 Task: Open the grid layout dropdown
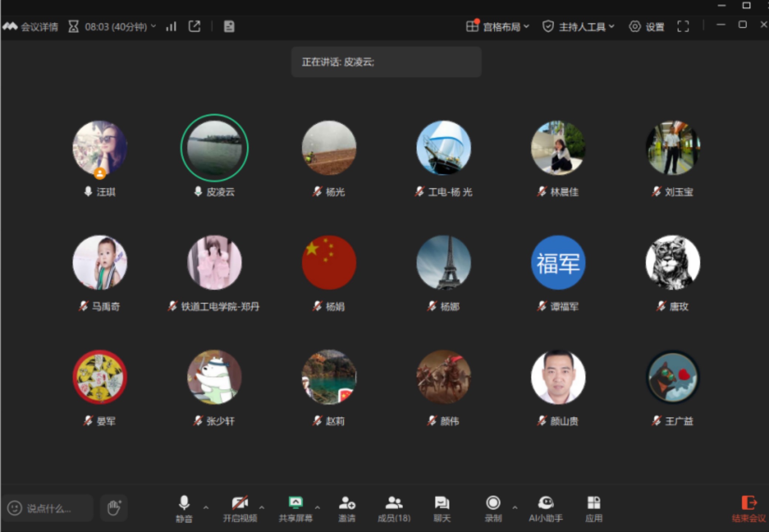pos(498,27)
